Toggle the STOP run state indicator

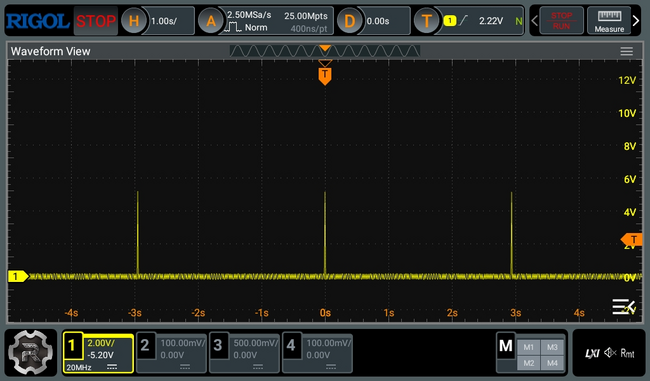96,21
